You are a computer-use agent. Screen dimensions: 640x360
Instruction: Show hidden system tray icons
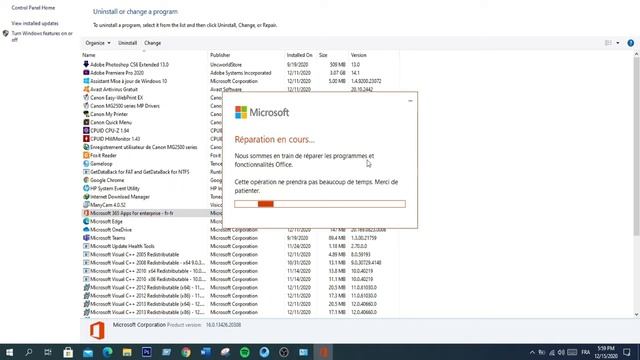(x=532, y=352)
